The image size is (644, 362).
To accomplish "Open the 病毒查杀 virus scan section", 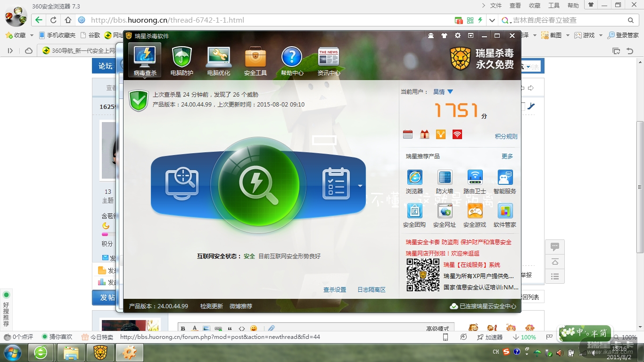I will point(145,60).
